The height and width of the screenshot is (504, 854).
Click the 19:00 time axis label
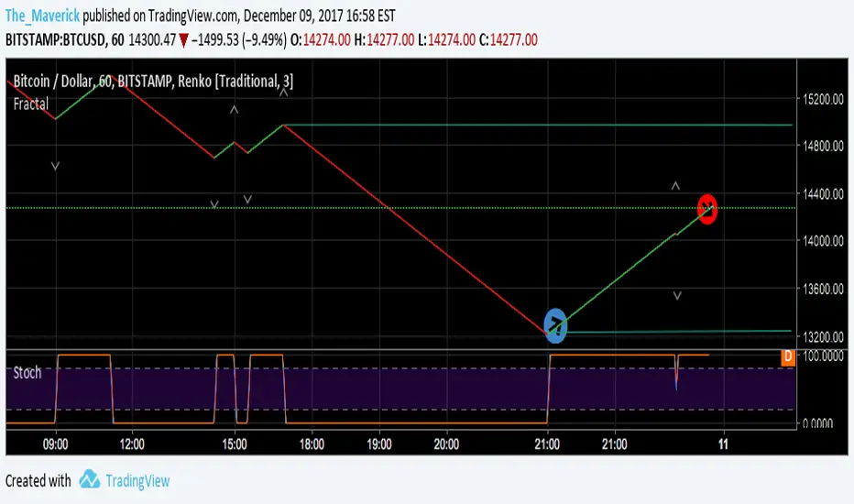pyautogui.click(x=379, y=444)
